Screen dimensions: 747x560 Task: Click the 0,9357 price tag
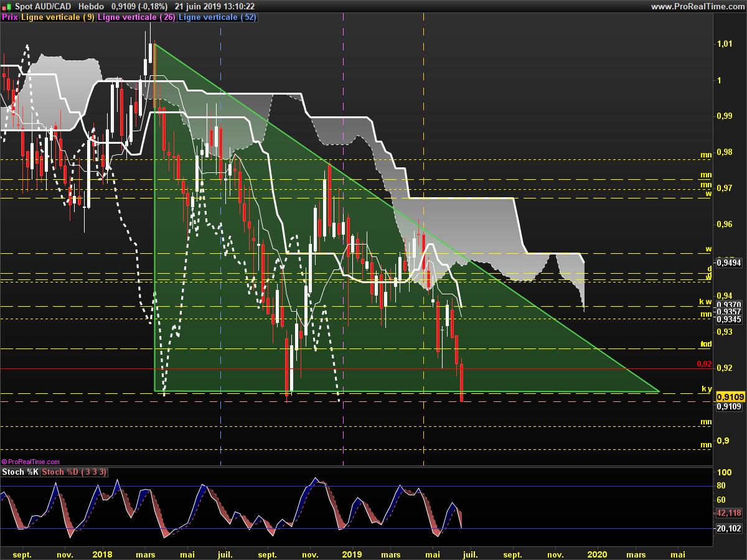pyautogui.click(x=728, y=312)
